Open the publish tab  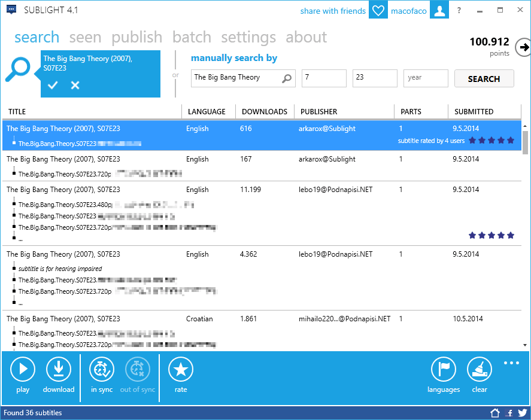[137, 38]
